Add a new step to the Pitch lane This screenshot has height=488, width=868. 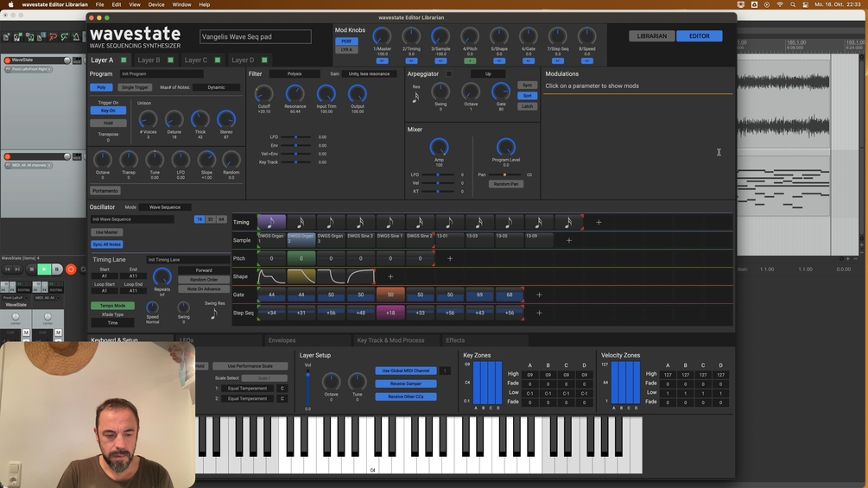coord(449,258)
